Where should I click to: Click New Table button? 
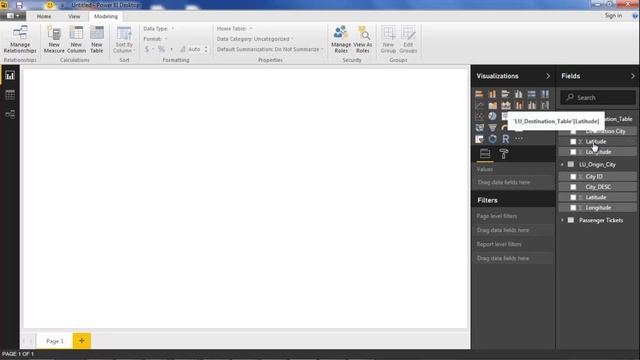pos(97,39)
